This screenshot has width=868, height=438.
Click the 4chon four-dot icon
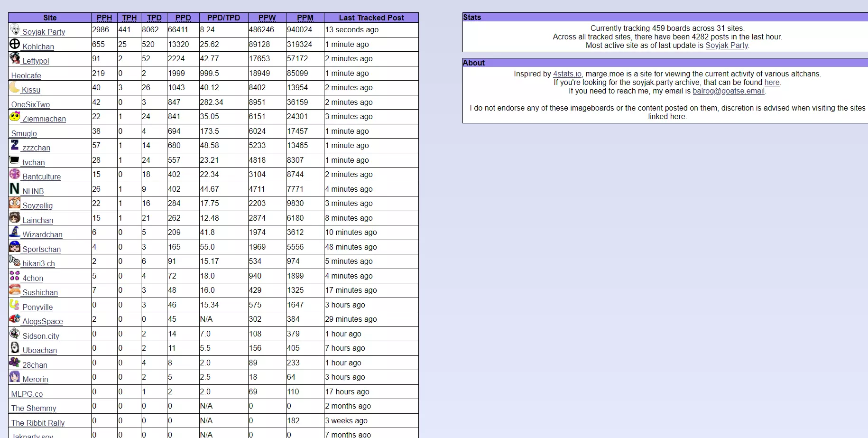point(15,276)
